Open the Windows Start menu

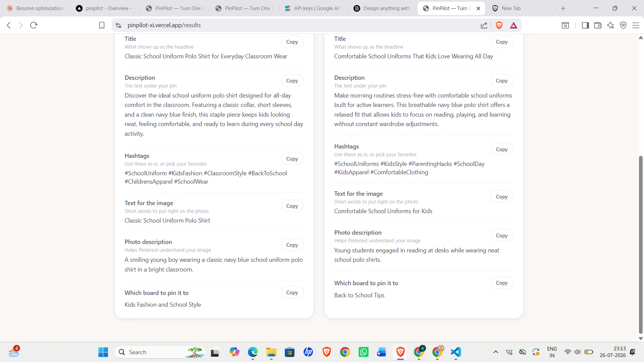pyautogui.click(x=103, y=352)
